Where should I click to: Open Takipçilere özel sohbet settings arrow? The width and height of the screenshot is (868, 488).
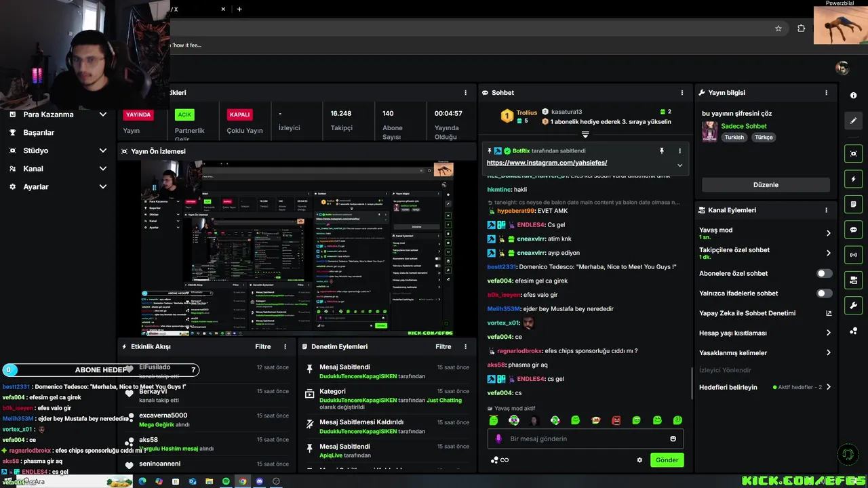click(x=828, y=253)
